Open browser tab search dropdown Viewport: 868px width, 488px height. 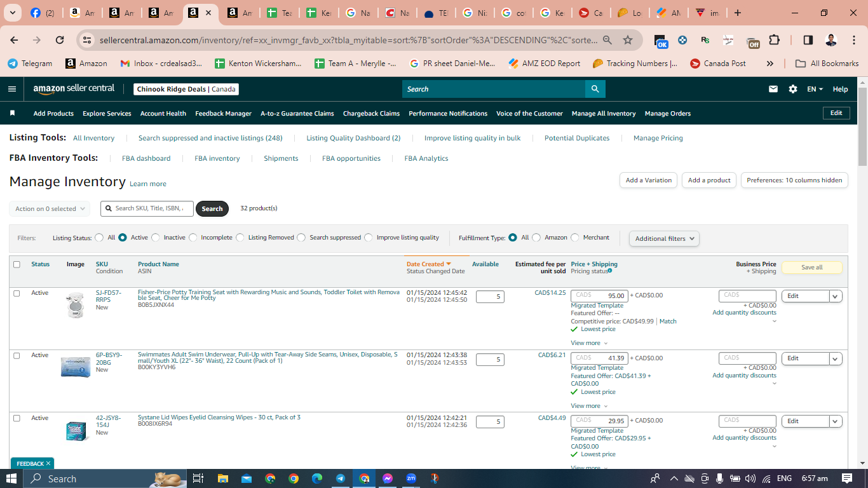pos(13,13)
